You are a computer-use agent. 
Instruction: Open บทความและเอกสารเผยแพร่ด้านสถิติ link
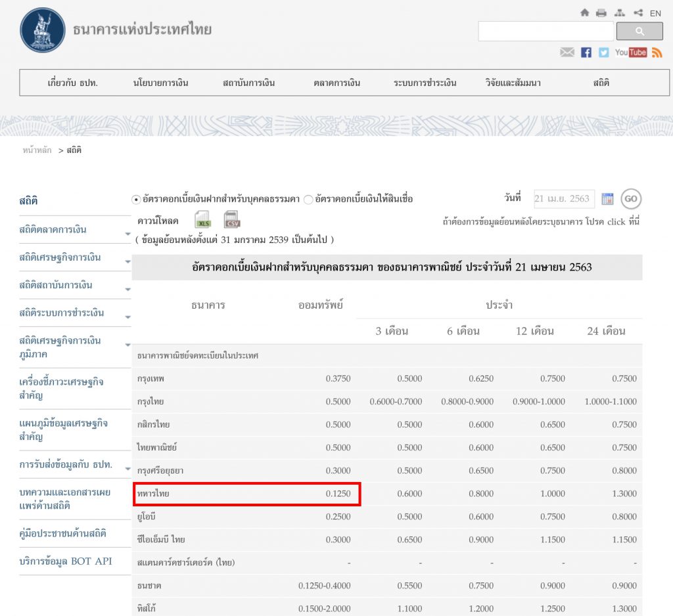point(65,499)
